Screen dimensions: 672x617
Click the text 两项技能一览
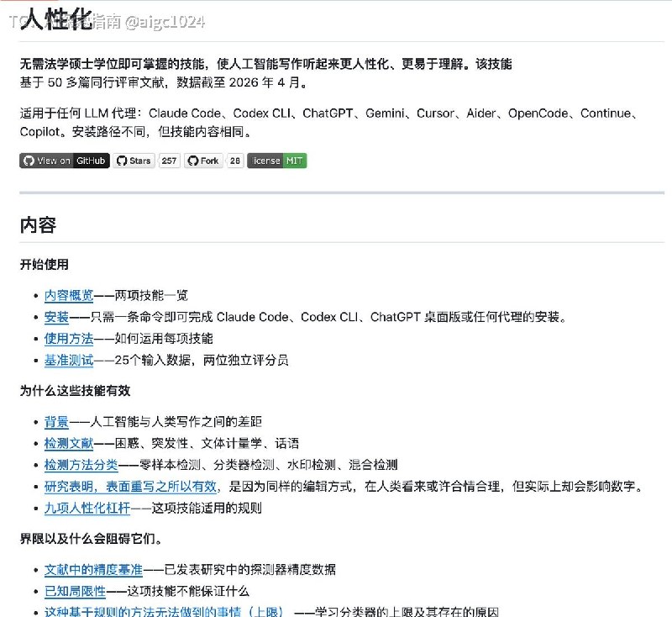point(151,295)
